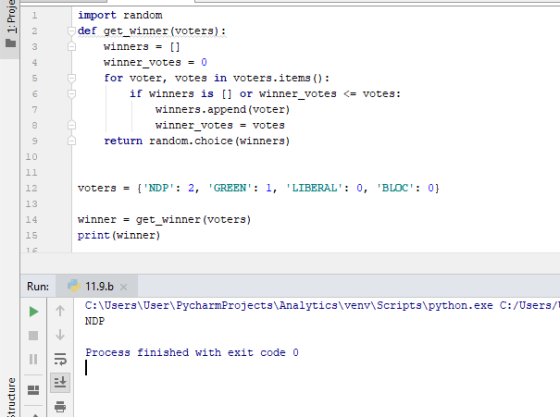Toggle scroll to end of console
Screen dimensions: 560x417
pyautogui.click(x=60, y=382)
